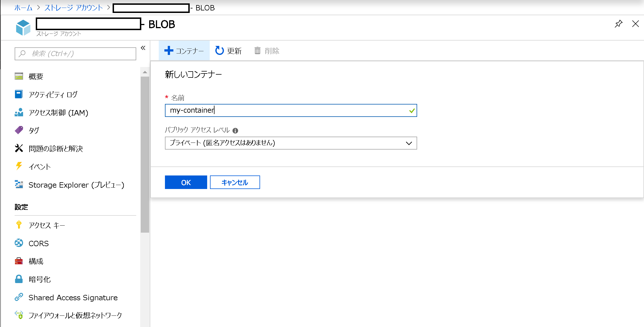
Task: Open Shared Access Signature in the sidebar
Action: point(73,297)
